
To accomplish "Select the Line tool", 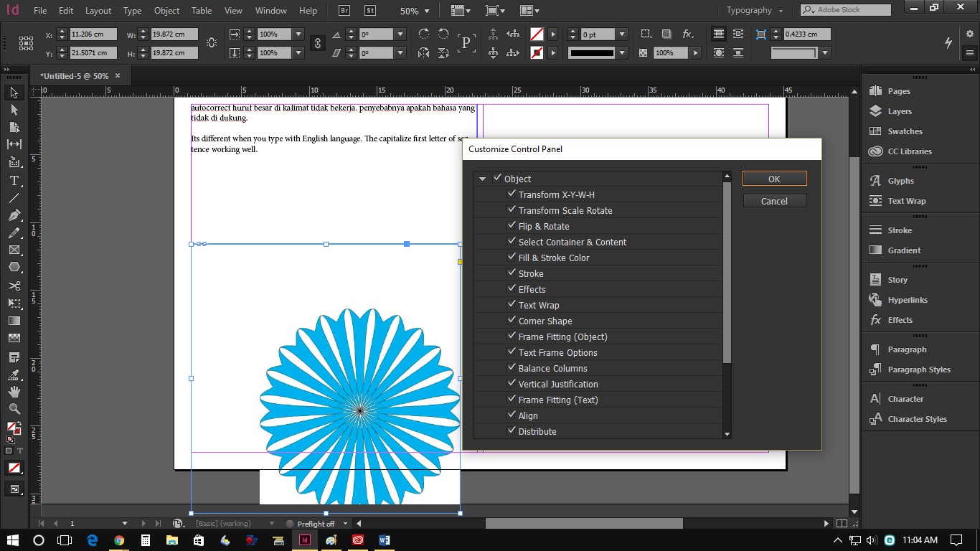I will click(14, 198).
